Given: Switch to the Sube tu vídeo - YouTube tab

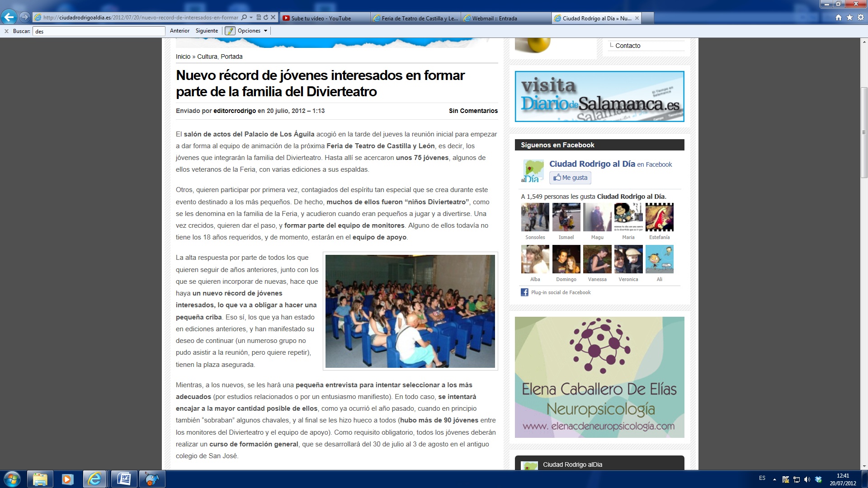Looking at the screenshot, I should click(x=325, y=18).
